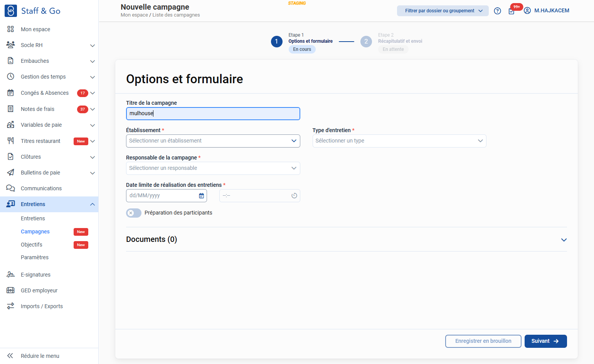Click the E-signatures pen icon

click(11, 275)
